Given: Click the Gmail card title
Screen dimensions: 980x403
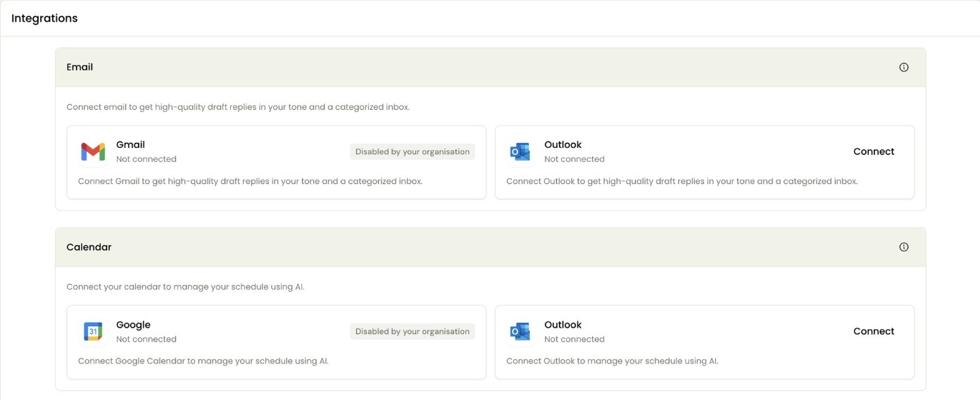Looking at the screenshot, I should (x=130, y=144).
